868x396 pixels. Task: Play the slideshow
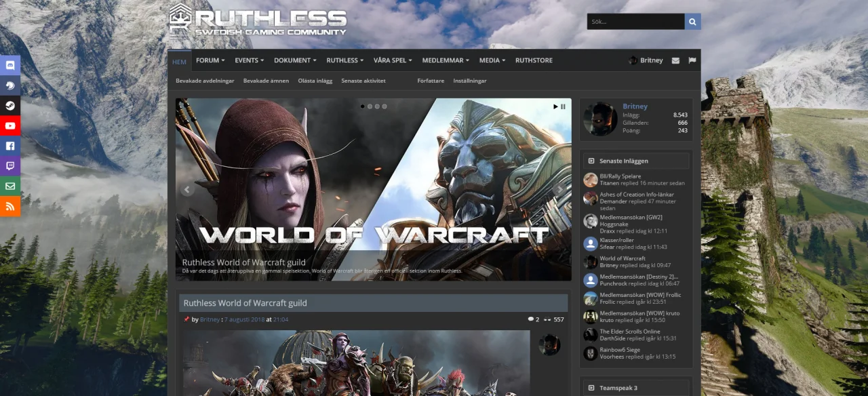tap(556, 106)
